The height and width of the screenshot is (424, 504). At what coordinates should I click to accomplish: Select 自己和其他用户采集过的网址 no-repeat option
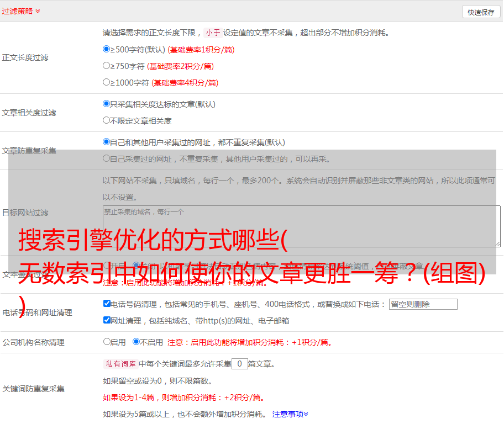tap(107, 142)
